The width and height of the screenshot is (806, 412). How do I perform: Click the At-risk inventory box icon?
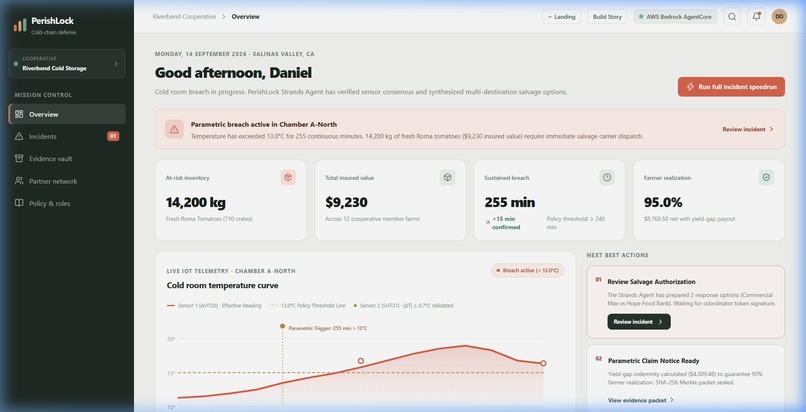(288, 177)
